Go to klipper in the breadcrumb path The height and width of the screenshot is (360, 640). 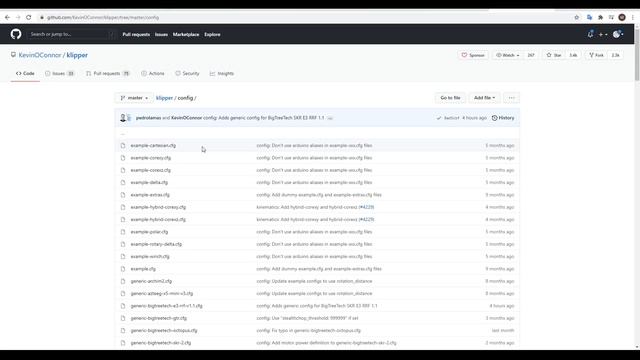164,98
